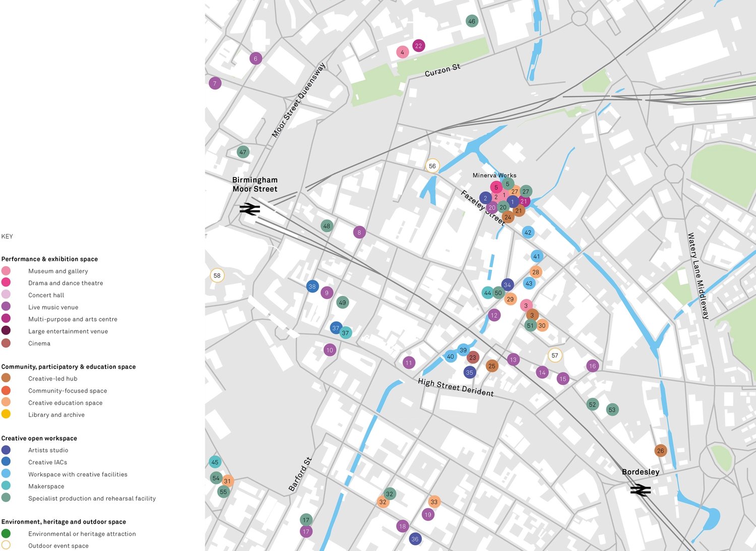The width and height of the screenshot is (756, 551).
Task: Click green marker 48 near Moor Street station
Action: click(327, 226)
